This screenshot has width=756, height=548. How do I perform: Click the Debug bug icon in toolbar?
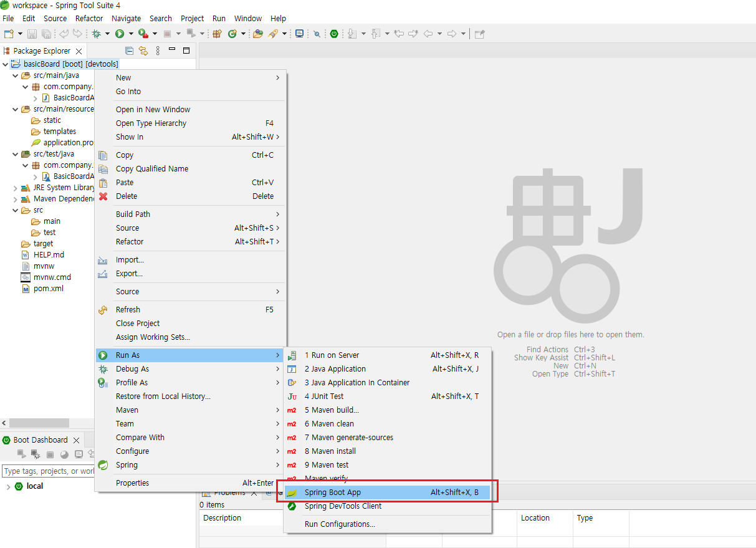tap(96, 34)
